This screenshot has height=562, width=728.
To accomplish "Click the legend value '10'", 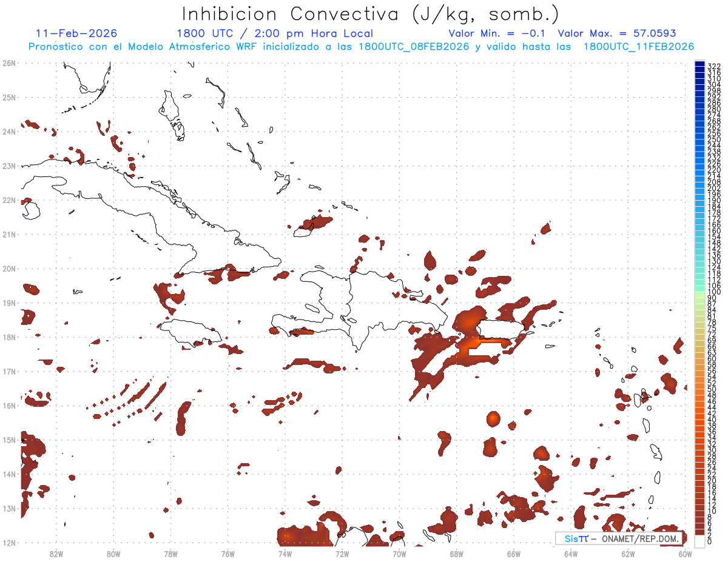I will point(712,511).
